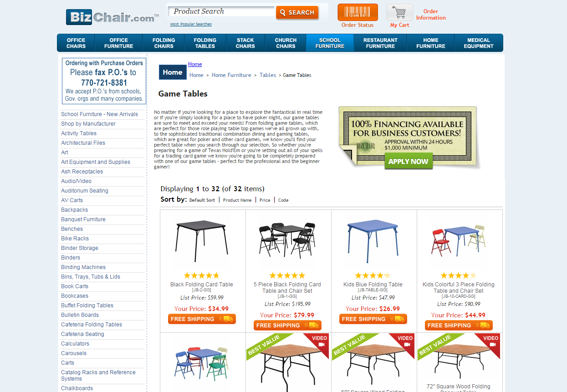Click the blue Home badge icon
Screen dimensions: 567x392
click(173, 72)
